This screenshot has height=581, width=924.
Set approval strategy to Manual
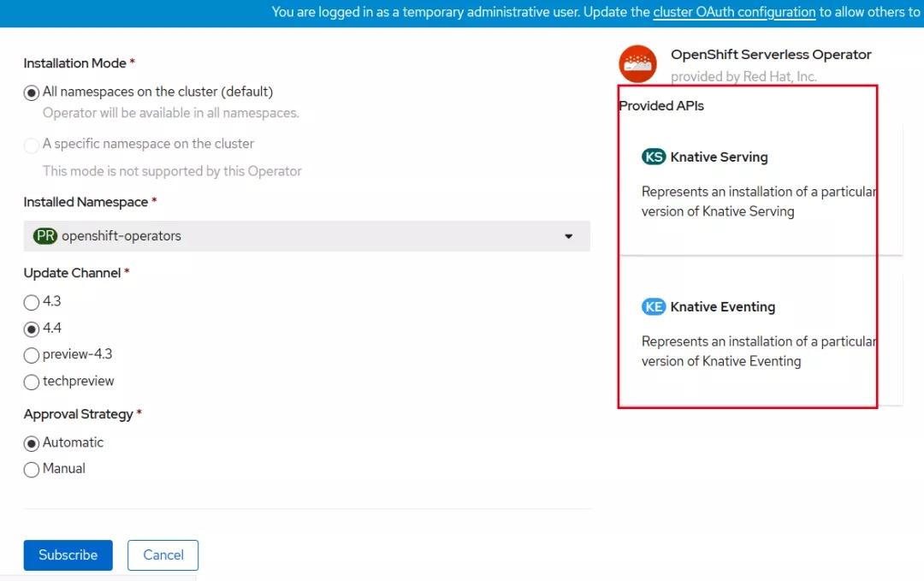point(32,470)
